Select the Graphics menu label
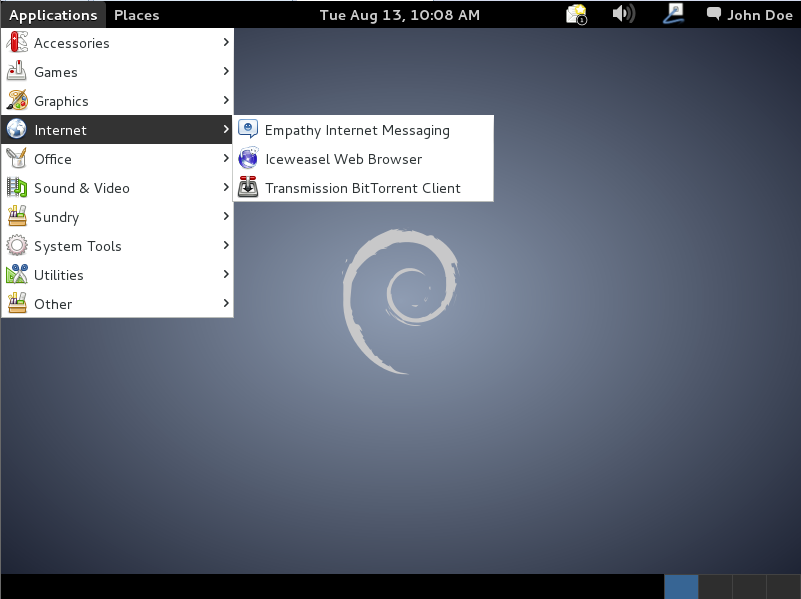This screenshot has width=801, height=599. coord(61,102)
